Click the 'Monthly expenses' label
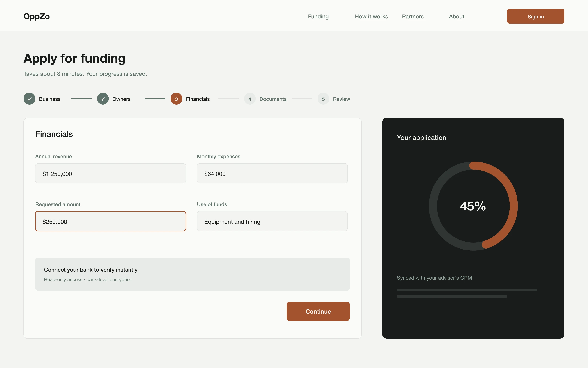The image size is (588, 368). click(x=218, y=157)
